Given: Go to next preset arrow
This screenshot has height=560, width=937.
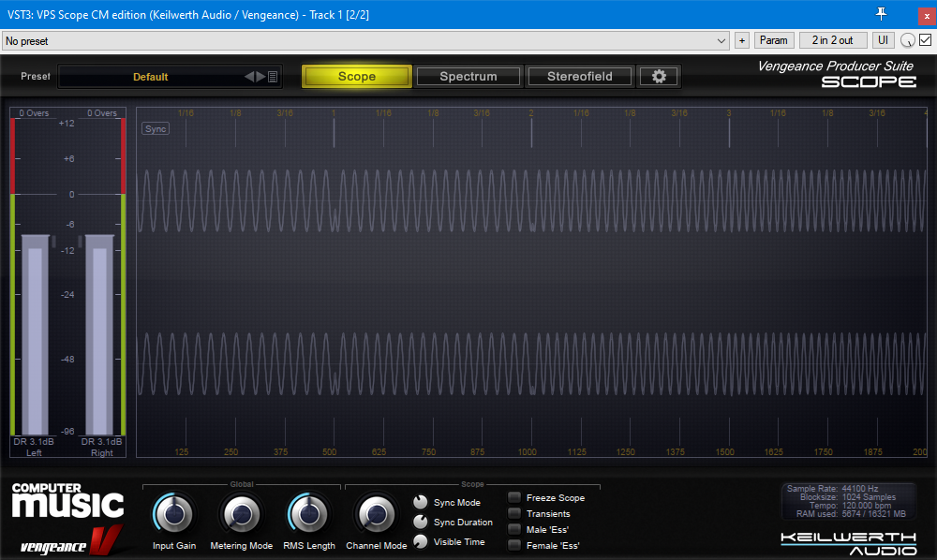Looking at the screenshot, I should pos(260,77).
